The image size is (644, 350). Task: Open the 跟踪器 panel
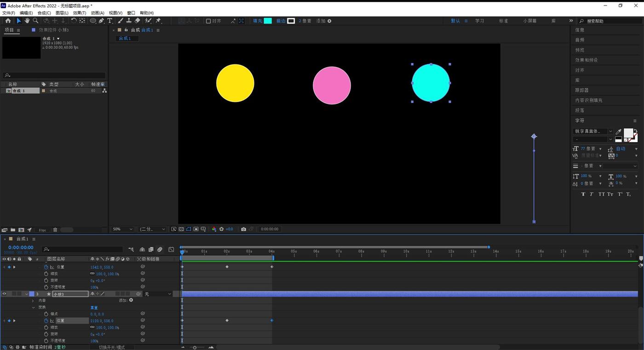coord(582,90)
